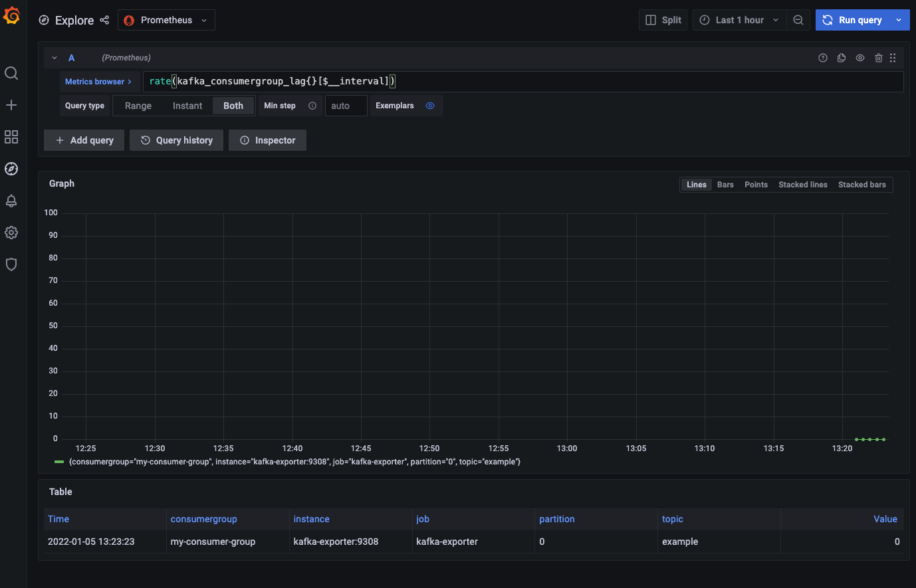
Task: Select the Instant query type
Action: [187, 106]
